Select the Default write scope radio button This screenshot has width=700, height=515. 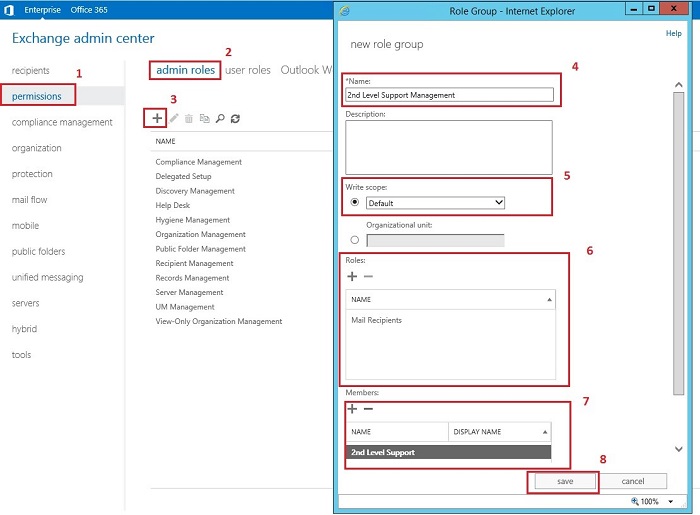point(355,202)
